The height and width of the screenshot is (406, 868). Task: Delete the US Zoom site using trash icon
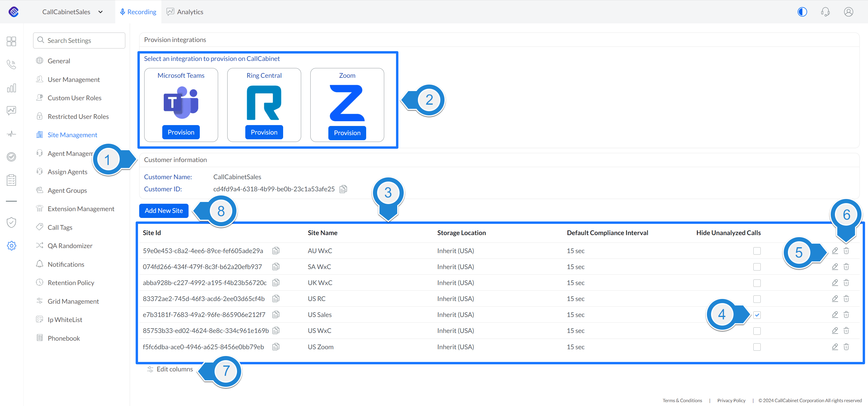pyautogui.click(x=846, y=347)
